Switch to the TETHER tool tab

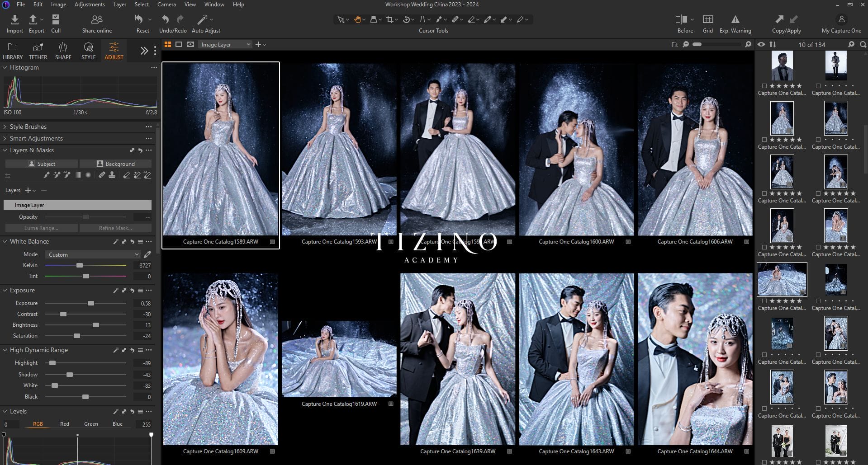click(x=38, y=51)
